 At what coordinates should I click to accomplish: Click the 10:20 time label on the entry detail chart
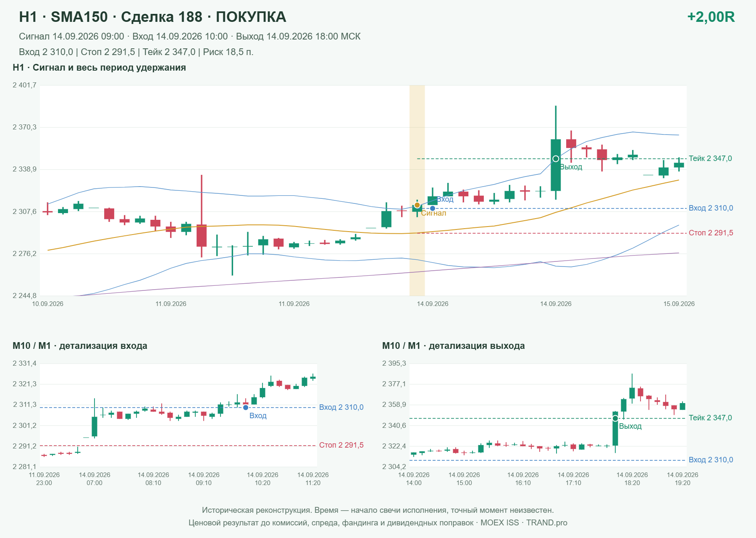coord(262,483)
